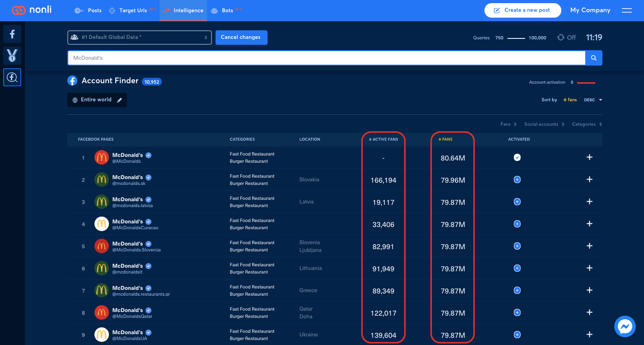Switch to the Posts tab
Screen dimensions: 644x345
(x=89, y=10)
